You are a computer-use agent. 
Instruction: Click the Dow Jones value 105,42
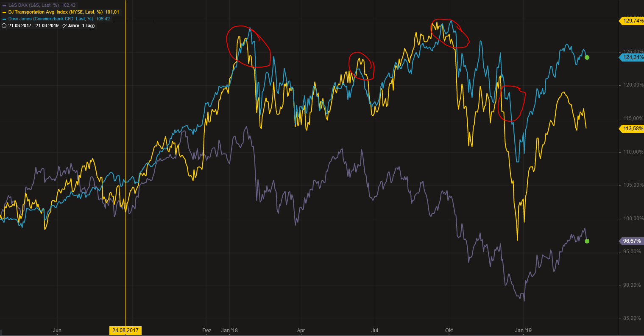pos(103,19)
